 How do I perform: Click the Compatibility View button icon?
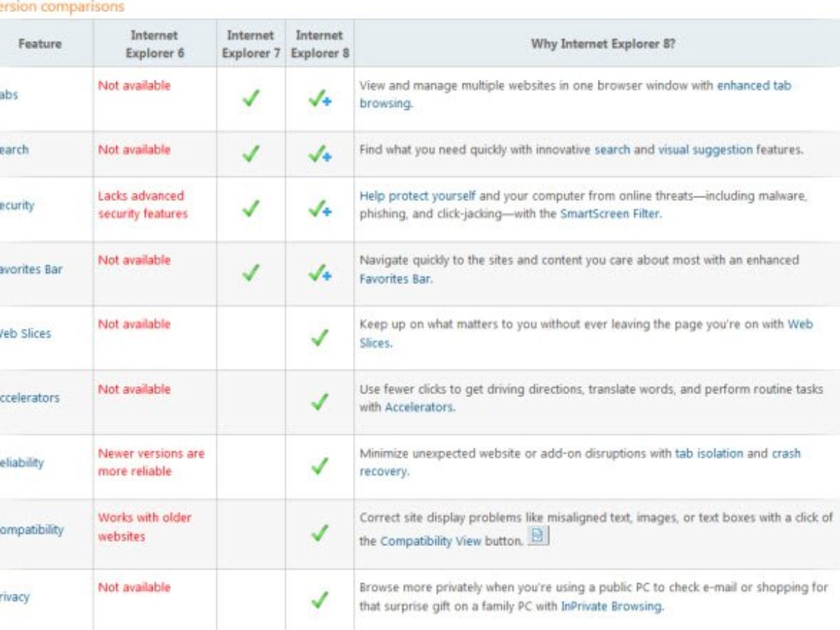tap(538, 536)
